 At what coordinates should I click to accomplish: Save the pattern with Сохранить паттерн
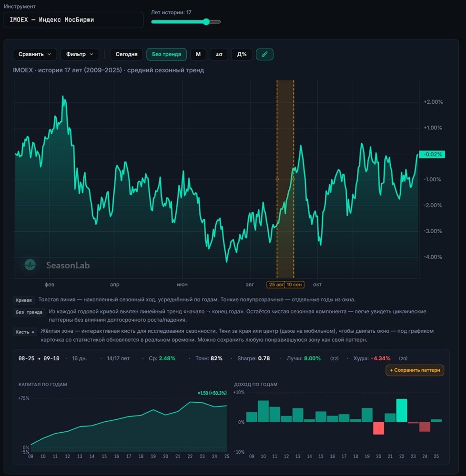click(x=415, y=370)
